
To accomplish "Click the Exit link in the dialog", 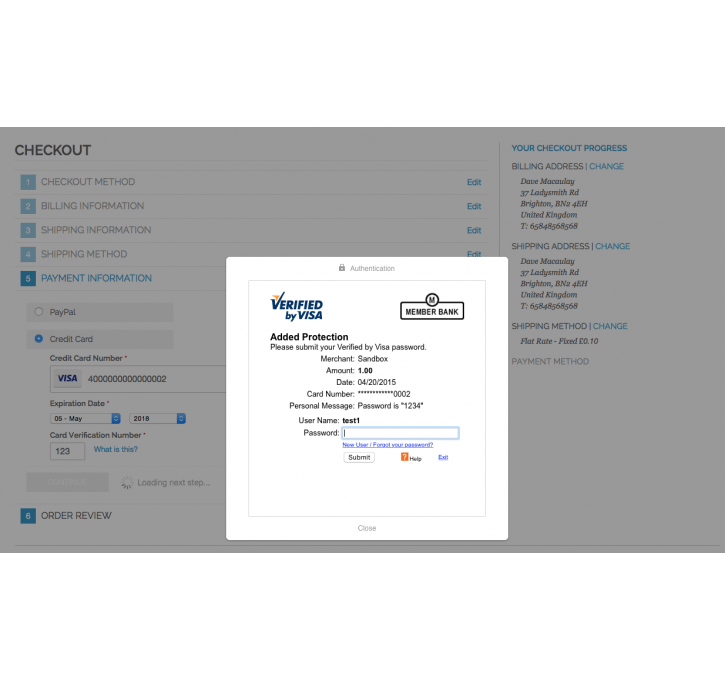I will (x=443, y=457).
